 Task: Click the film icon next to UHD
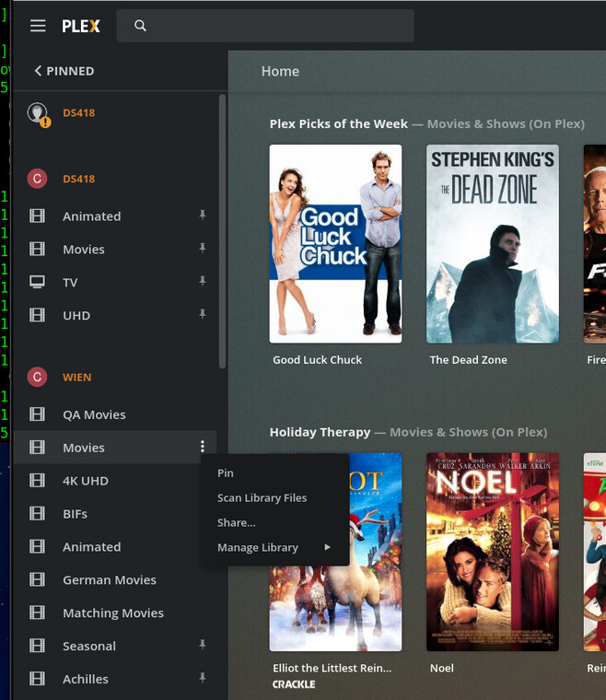37,315
